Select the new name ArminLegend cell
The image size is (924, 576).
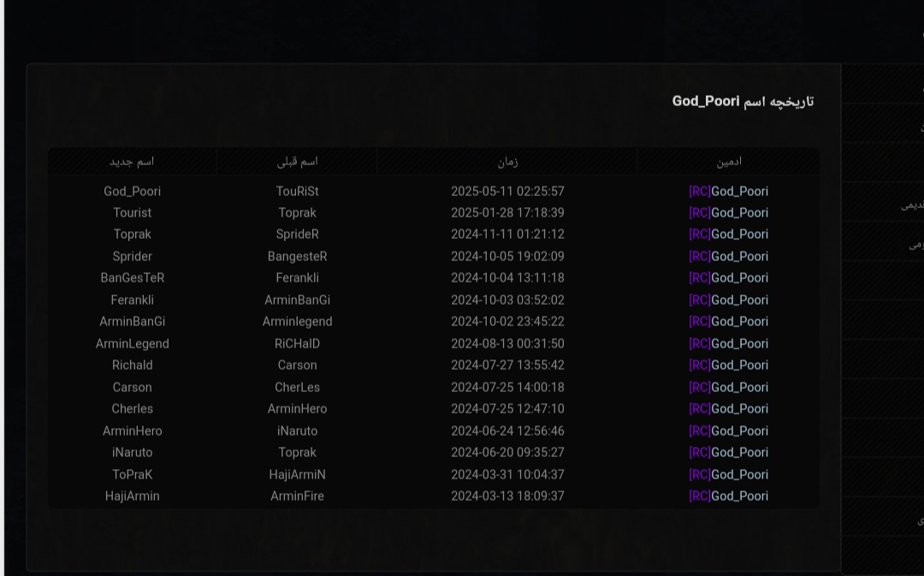pyautogui.click(x=132, y=344)
